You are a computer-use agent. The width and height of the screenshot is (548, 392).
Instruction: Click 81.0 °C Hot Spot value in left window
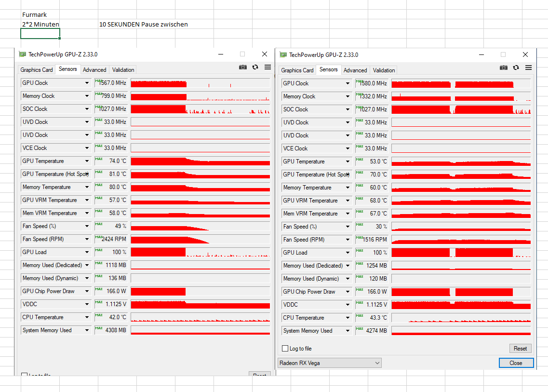click(x=111, y=174)
